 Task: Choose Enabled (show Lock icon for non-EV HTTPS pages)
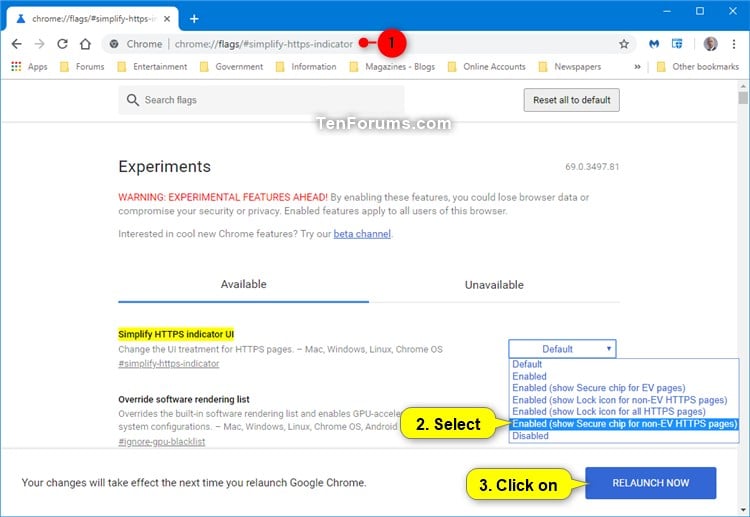[x=624, y=400]
